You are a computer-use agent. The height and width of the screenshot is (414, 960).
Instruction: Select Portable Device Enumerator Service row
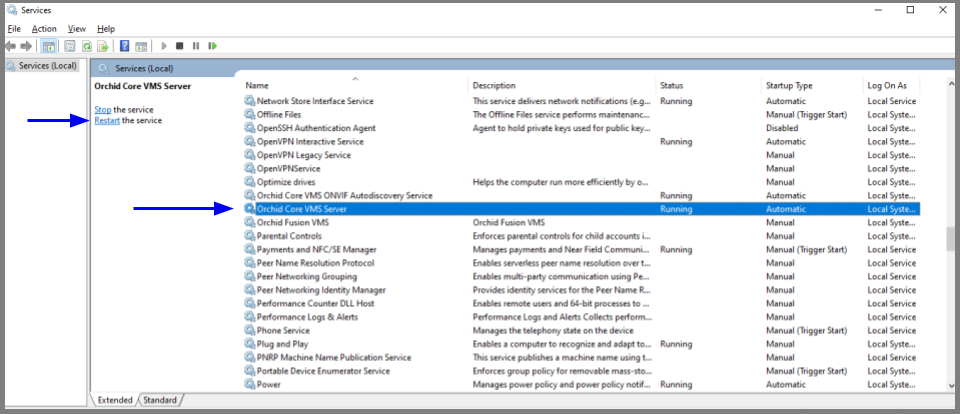582,371
